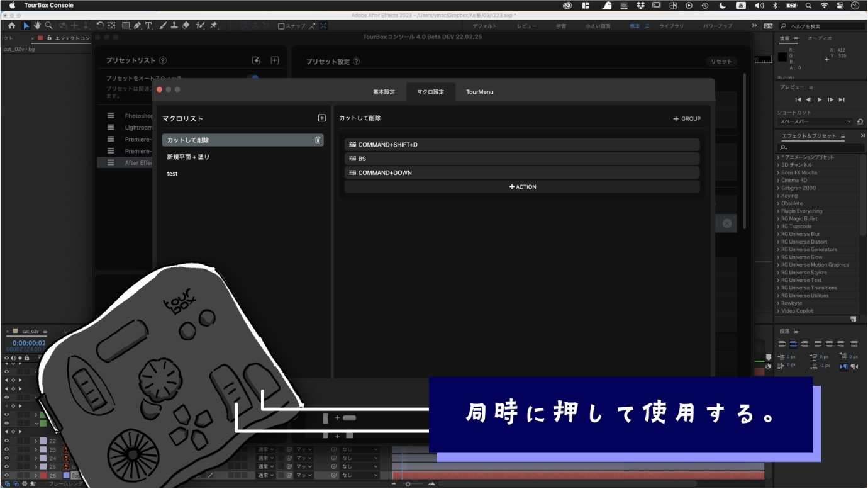The height and width of the screenshot is (489, 868).
Task: Open the 通常 blend mode dropdown for layer 26
Action: tap(265, 475)
